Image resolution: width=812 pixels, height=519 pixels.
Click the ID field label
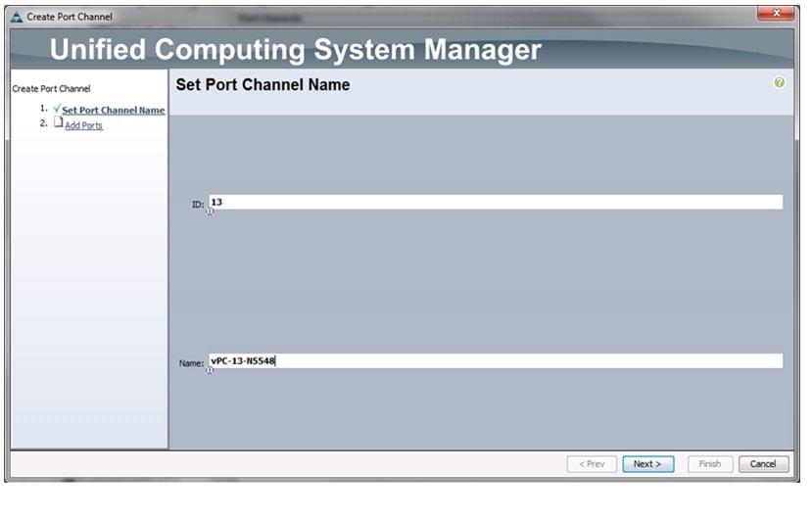(198, 205)
